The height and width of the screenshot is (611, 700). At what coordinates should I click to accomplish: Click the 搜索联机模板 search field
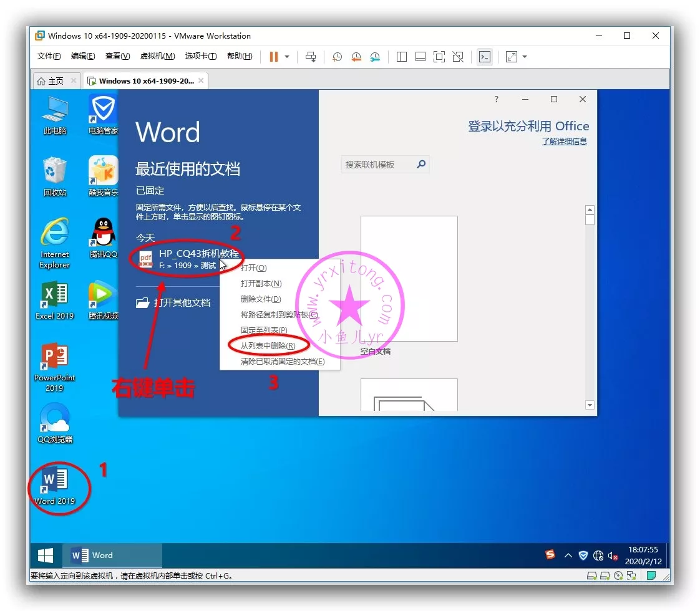point(377,165)
